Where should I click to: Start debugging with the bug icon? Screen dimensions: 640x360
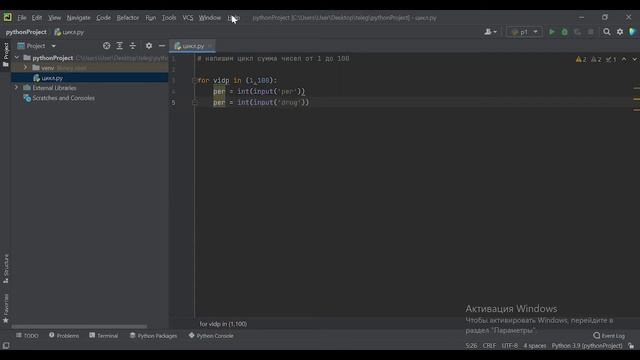click(564, 32)
